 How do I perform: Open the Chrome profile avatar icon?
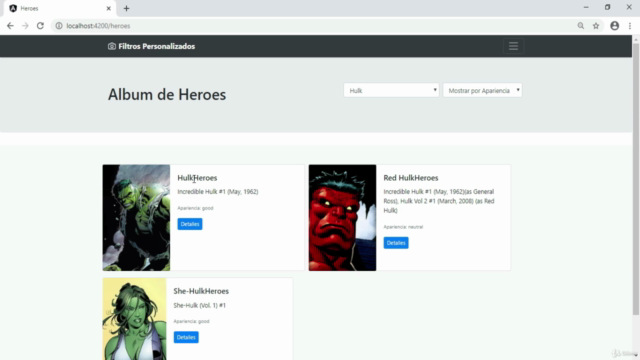point(614,26)
